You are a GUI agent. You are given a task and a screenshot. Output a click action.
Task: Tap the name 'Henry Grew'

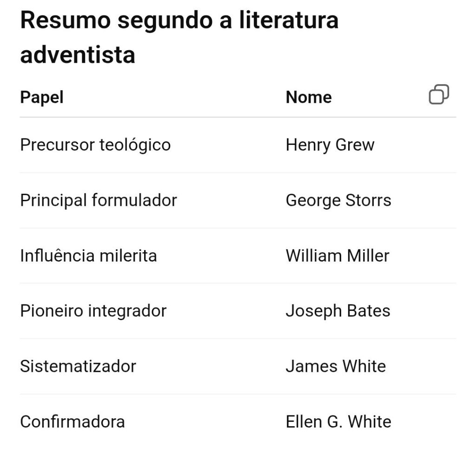pyautogui.click(x=330, y=145)
